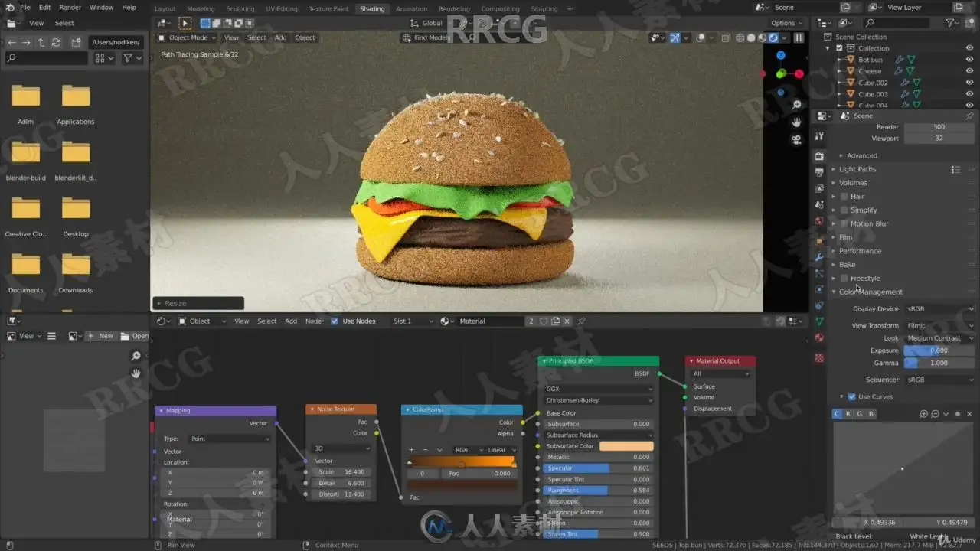Open the Look Medium Contrast dropdown

tap(939, 338)
